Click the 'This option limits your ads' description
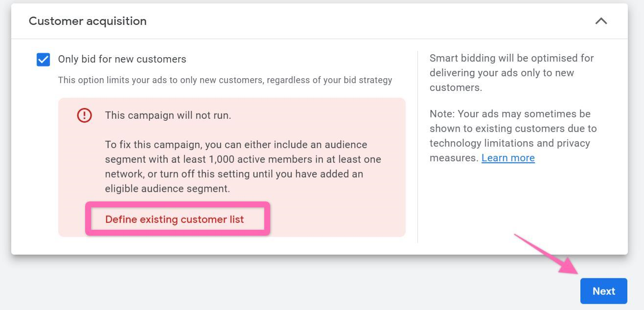The height and width of the screenshot is (310, 644). pos(225,80)
